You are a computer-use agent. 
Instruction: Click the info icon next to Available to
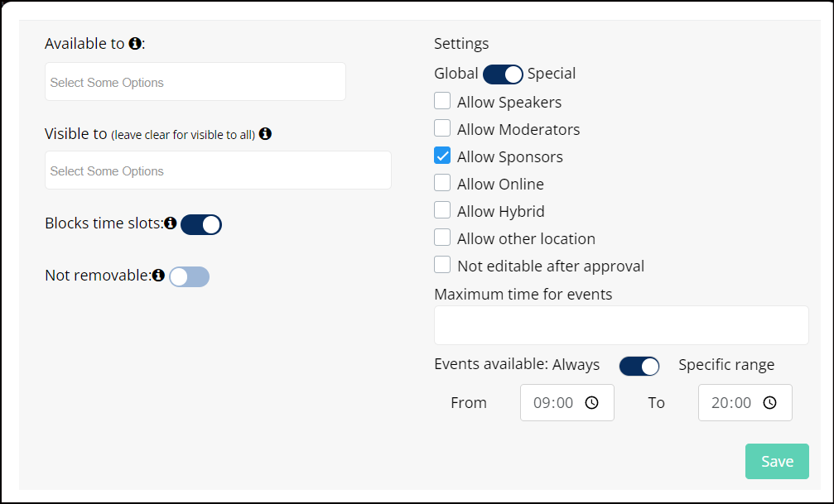tap(135, 44)
